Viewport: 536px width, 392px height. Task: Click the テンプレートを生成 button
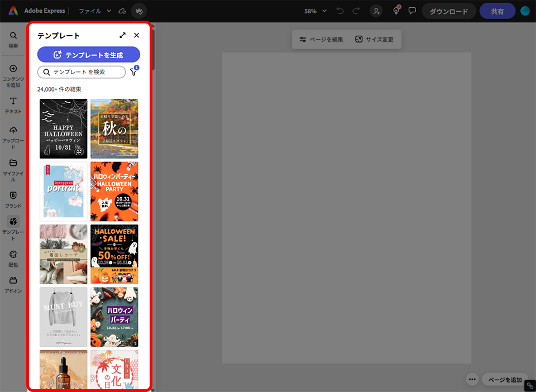(88, 55)
